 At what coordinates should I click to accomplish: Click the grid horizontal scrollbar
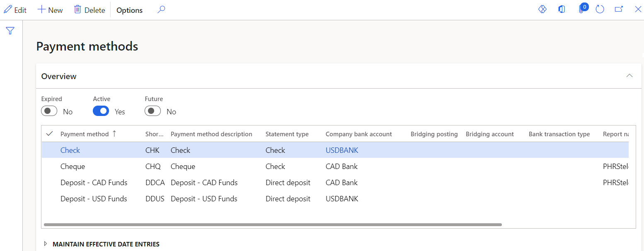pyautogui.click(x=273, y=224)
